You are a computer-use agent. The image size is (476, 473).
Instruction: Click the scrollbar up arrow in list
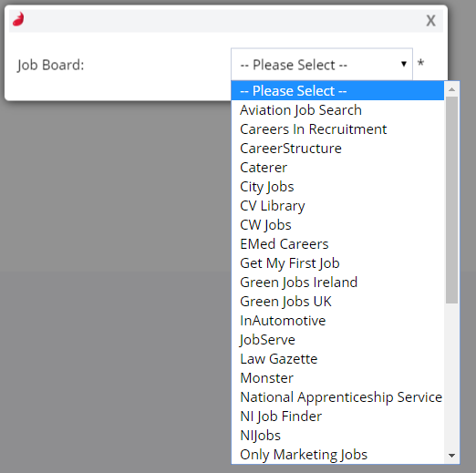[451, 89]
